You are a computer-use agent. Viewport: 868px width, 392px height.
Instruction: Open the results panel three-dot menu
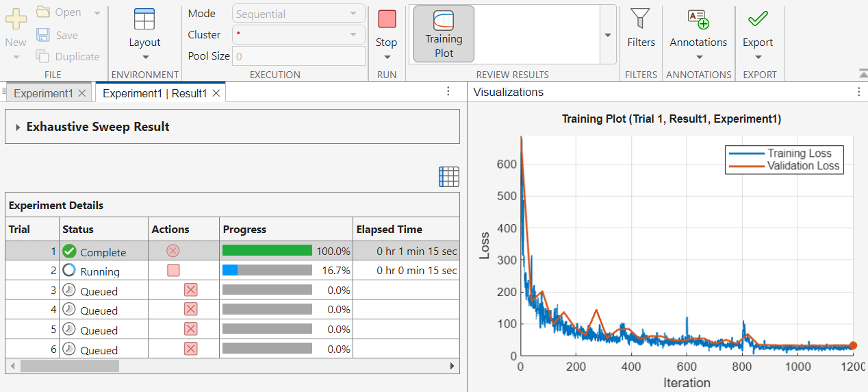click(448, 92)
